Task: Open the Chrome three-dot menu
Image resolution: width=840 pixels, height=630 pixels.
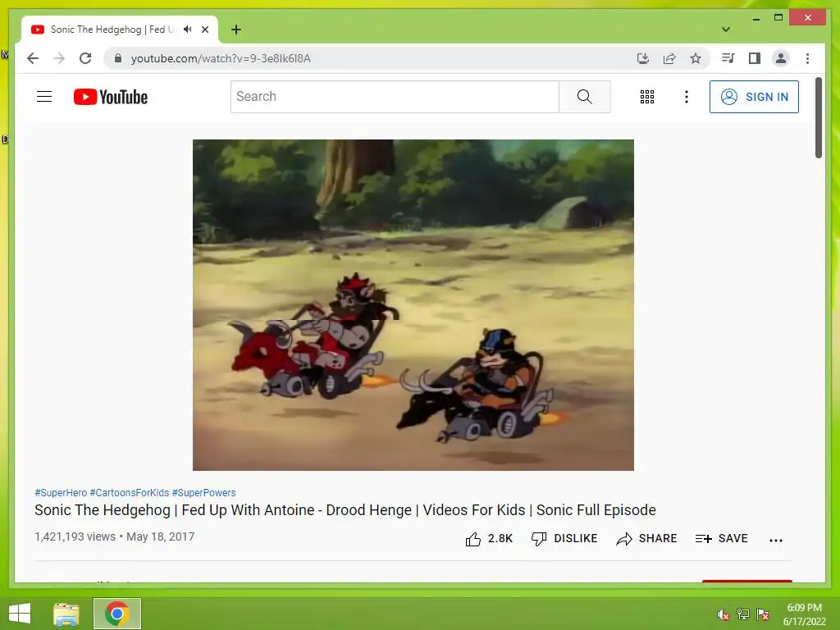Action: pyautogui.click(x=807, y=58)
